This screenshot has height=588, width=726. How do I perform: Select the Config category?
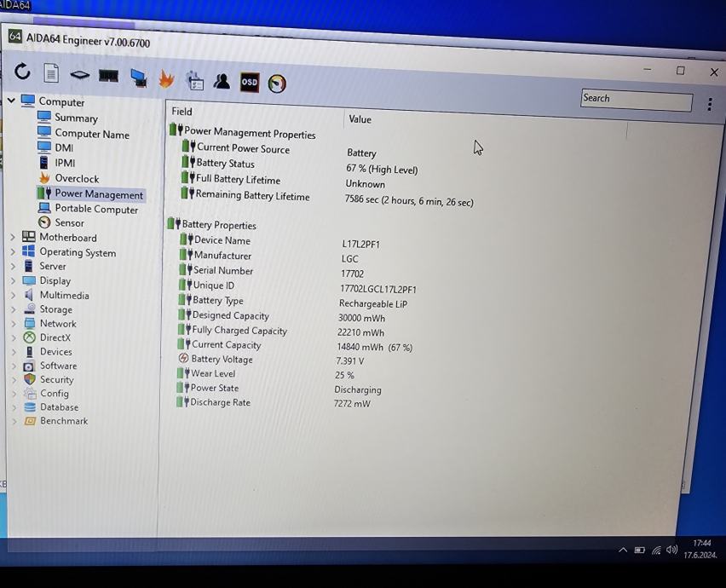[47, 394]
